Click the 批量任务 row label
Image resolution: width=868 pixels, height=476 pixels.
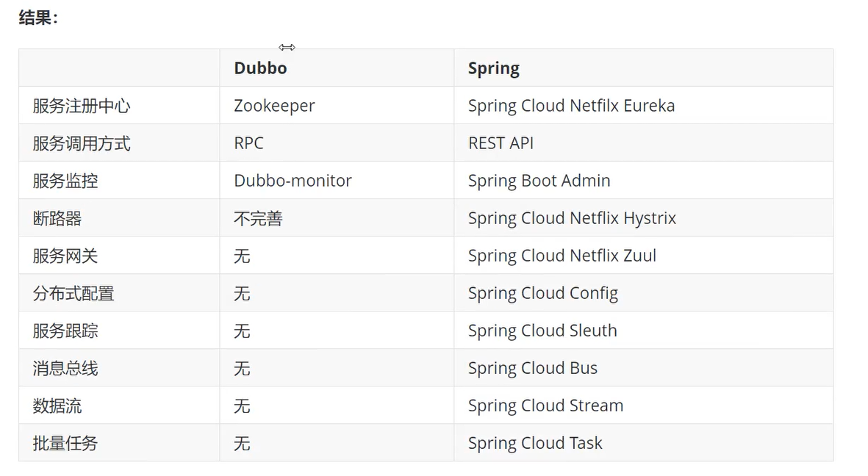(x=65, y=443)
